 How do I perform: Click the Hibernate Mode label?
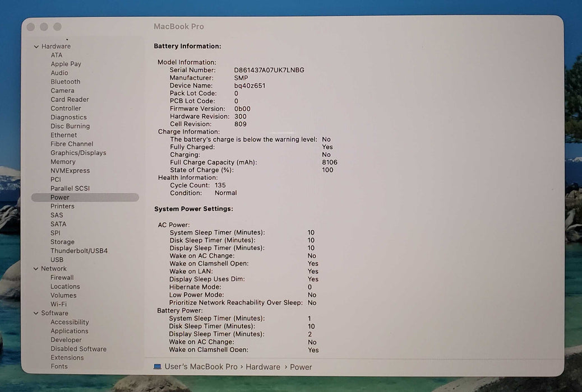click(x=195, y=287)
